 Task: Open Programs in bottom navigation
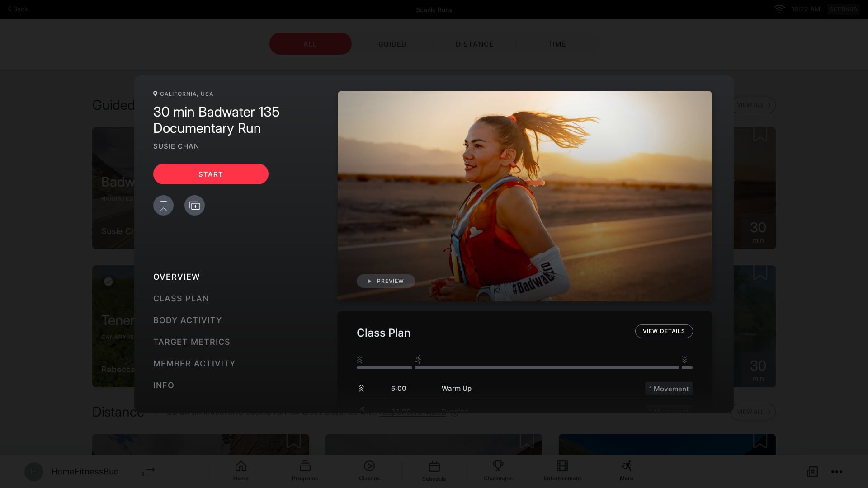(305, 471)
